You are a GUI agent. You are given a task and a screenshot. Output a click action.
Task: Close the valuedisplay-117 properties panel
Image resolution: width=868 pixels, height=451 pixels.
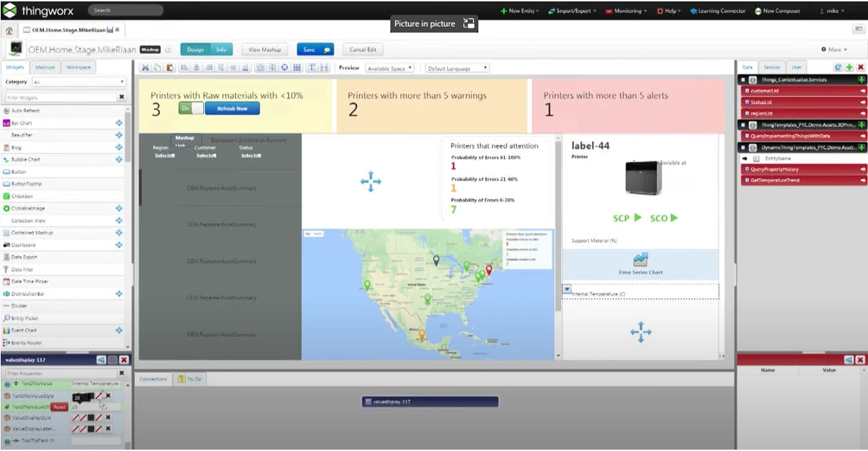[124, 360]
